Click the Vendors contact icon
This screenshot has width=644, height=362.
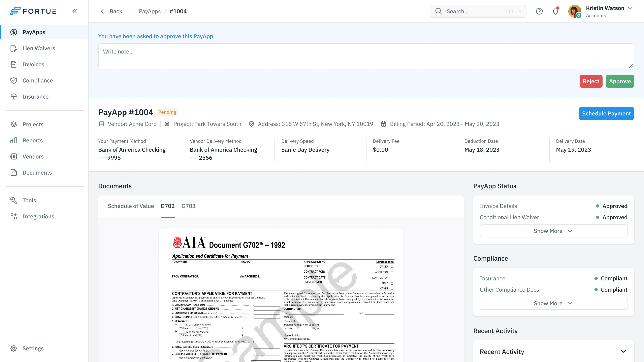(14, 156)
